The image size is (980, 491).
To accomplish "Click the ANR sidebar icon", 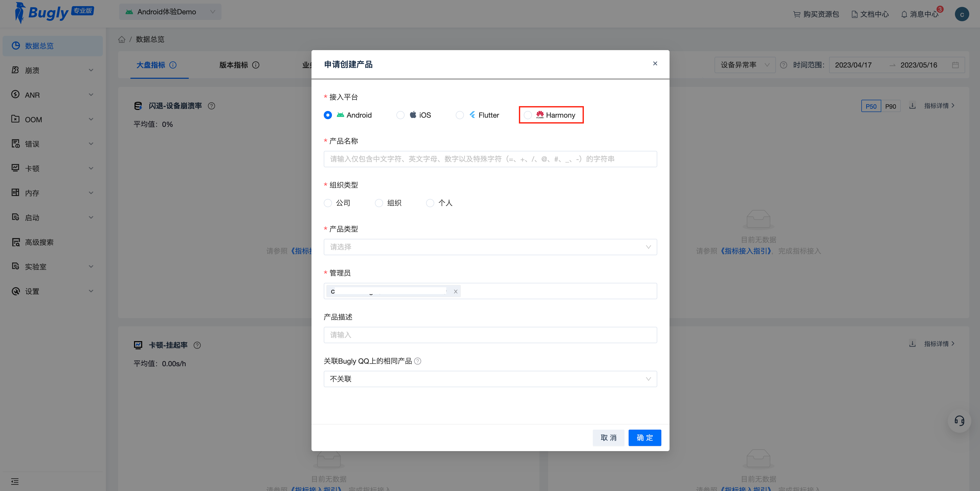I will 15,94.
